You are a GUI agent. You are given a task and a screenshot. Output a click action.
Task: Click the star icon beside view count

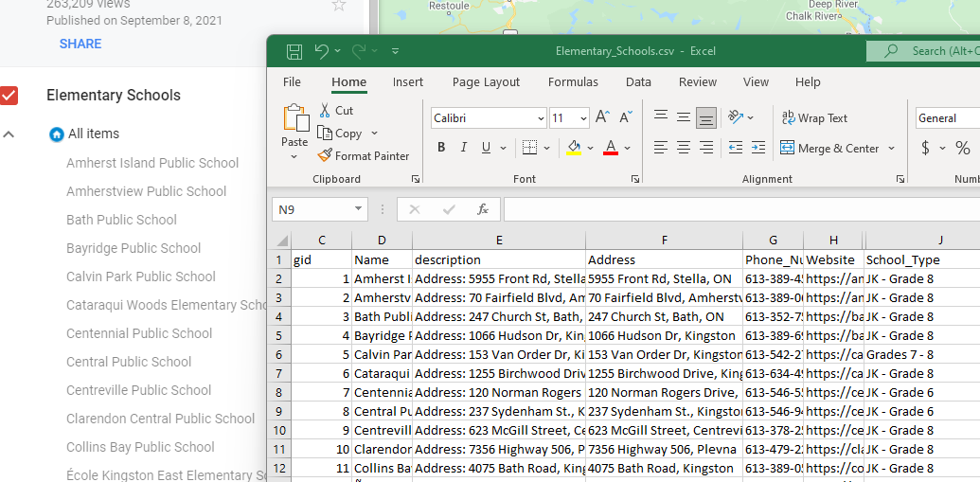tap(339, 6)
